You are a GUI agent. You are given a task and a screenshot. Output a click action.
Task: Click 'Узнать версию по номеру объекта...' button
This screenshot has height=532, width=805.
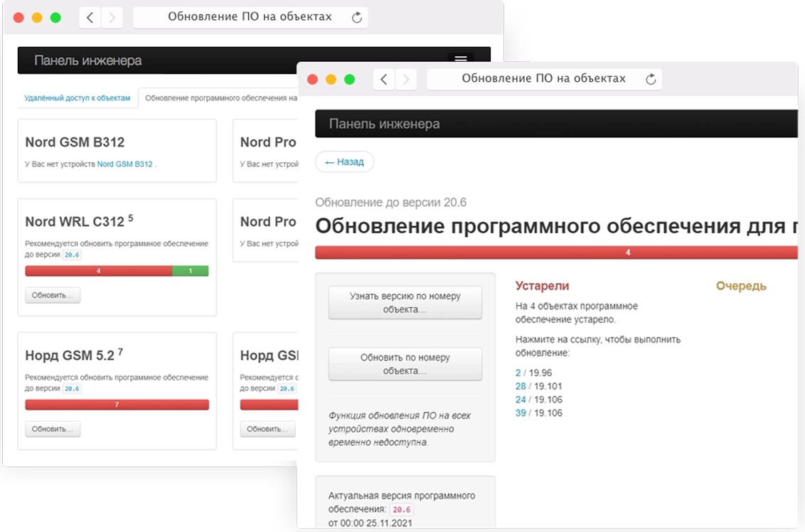405,303
